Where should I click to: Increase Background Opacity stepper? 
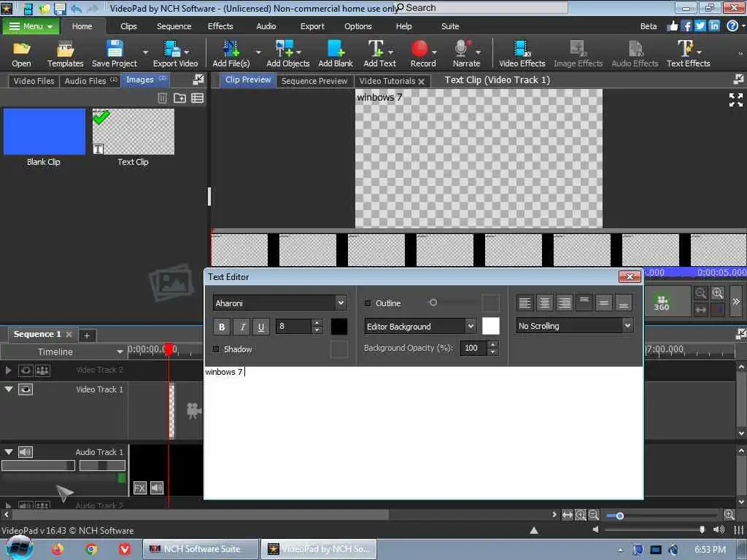(x=493, y=344)
